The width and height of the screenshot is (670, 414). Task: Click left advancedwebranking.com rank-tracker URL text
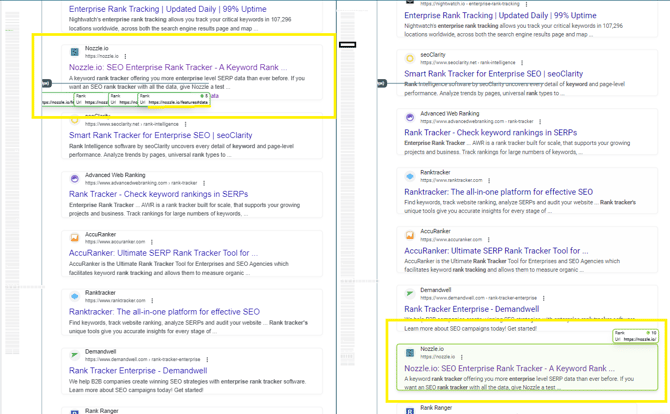(141, 183)
